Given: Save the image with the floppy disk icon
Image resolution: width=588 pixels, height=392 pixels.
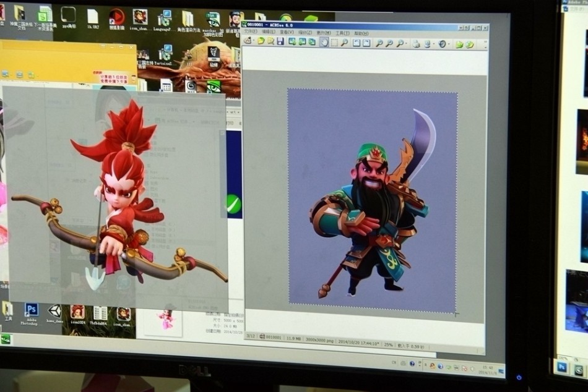Looking at the screenshot, I should click(280, 41).
